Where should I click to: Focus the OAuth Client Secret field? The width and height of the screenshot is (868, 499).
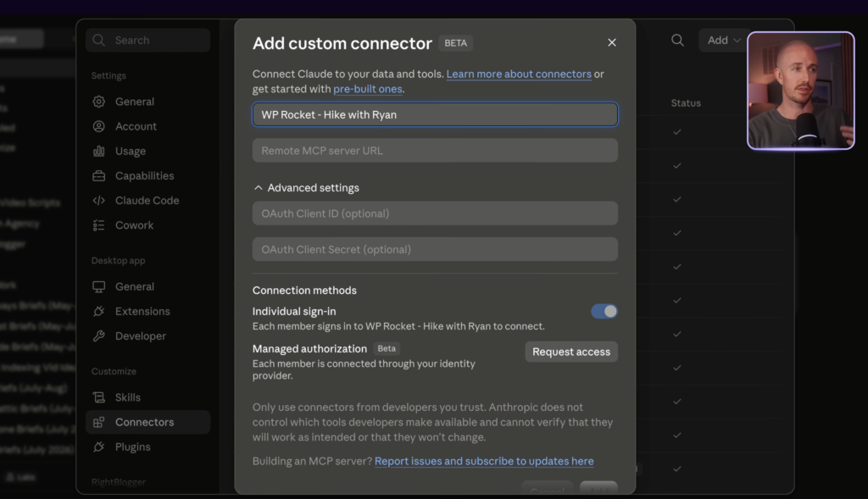click(435, 249)
